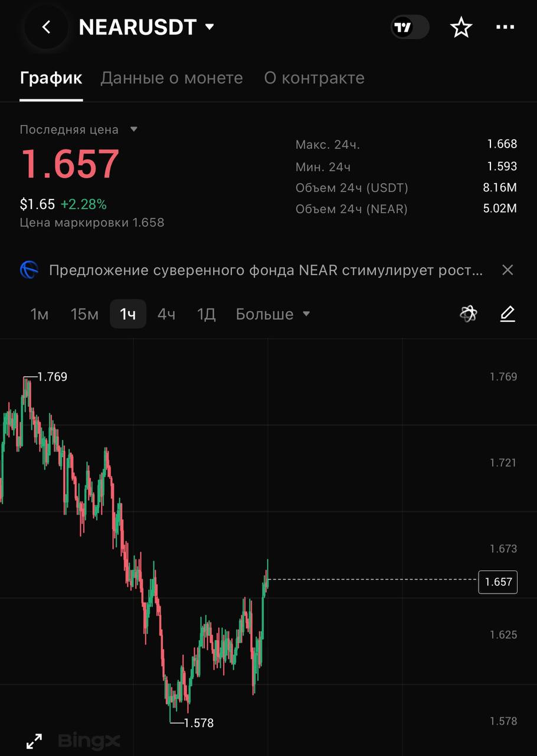Open the drawing tools pencil icon
537x756 pixels.
(507, 314)
